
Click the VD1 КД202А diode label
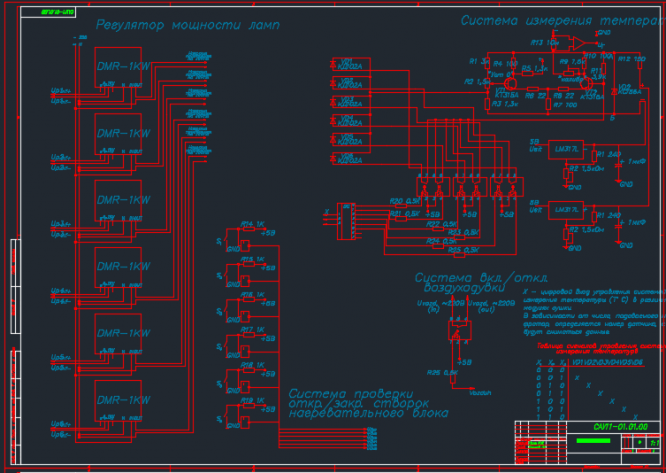point(350,63)
